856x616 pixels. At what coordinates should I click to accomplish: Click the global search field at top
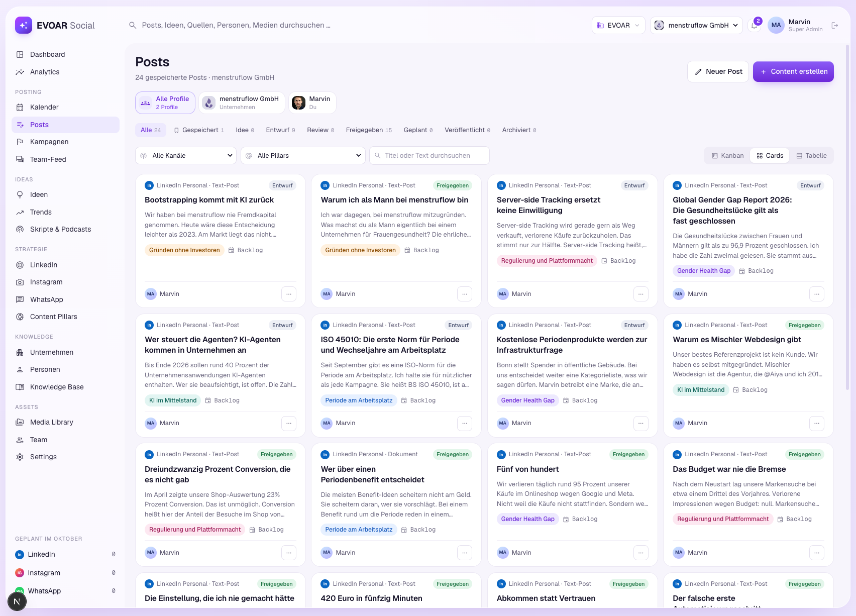236,25
